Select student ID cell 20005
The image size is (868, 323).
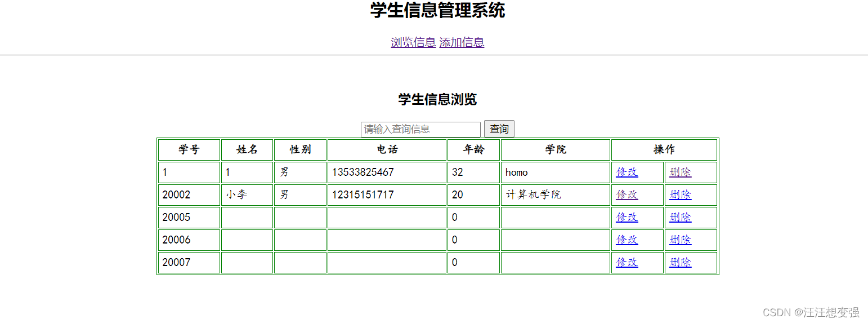coord(189,218)
